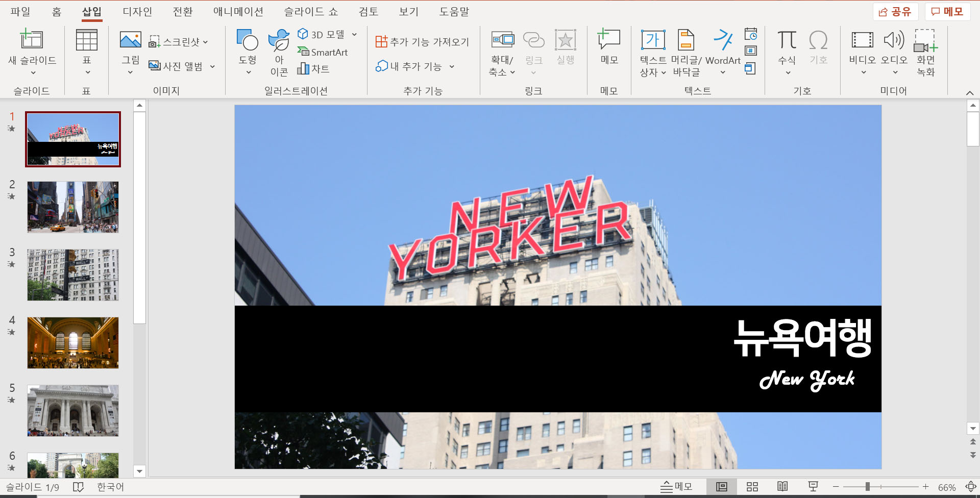The image size is (980, 498).
Task: Switch to the 디자인 tab
Action: [x=137, y=11]
